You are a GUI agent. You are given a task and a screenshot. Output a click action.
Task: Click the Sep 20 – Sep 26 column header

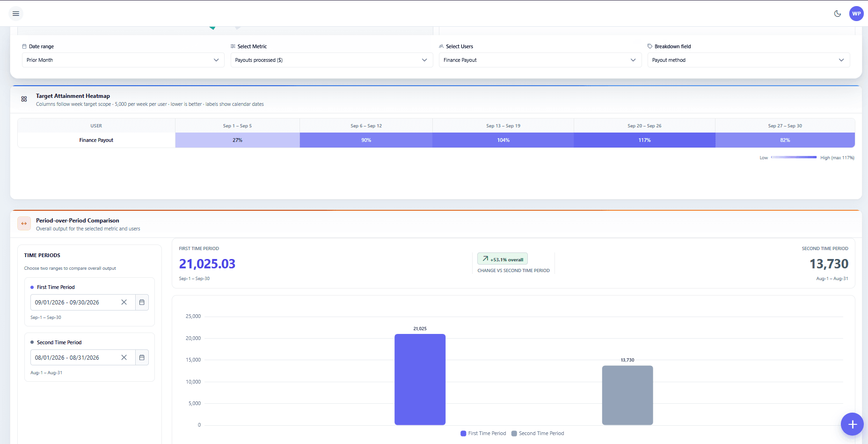coord(645,126)
